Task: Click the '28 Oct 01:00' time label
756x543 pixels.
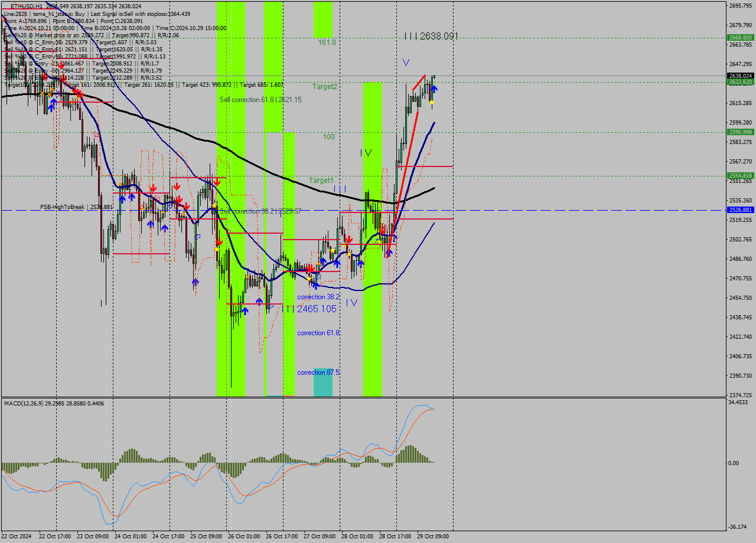Action: point(357,537)
